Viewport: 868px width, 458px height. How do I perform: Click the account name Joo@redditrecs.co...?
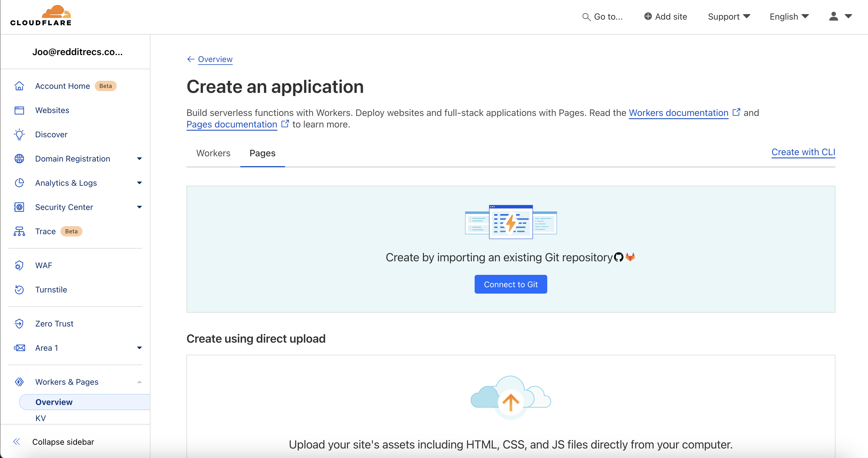(x=78, y=52)
